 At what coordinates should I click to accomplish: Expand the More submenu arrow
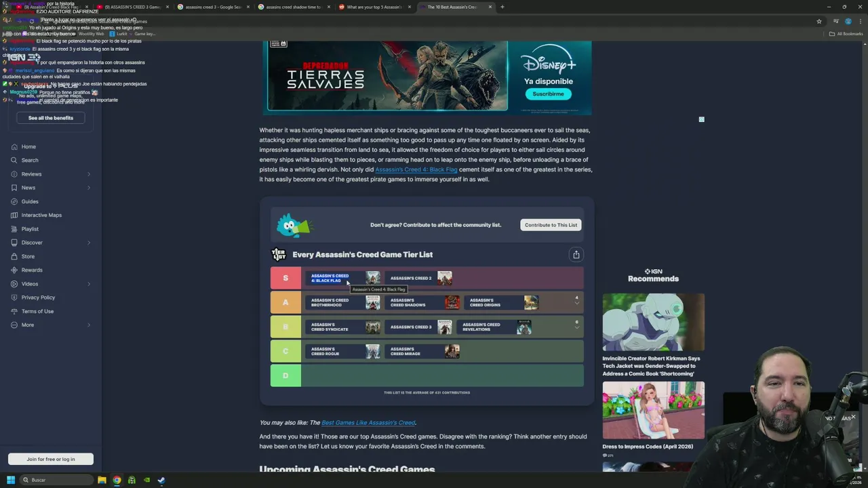tap(88, 325)
